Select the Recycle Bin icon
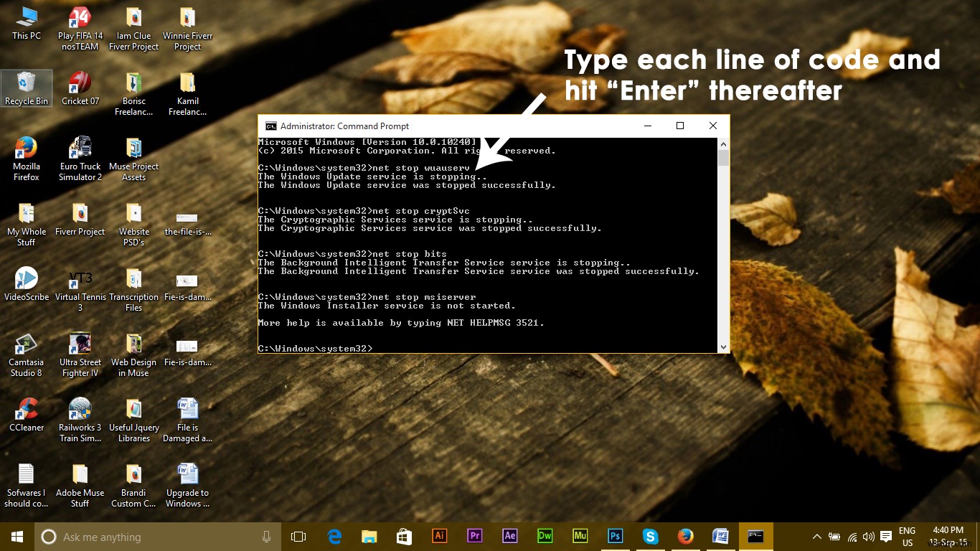This screenshot has width=980, height=551. (x=27, y=89)
